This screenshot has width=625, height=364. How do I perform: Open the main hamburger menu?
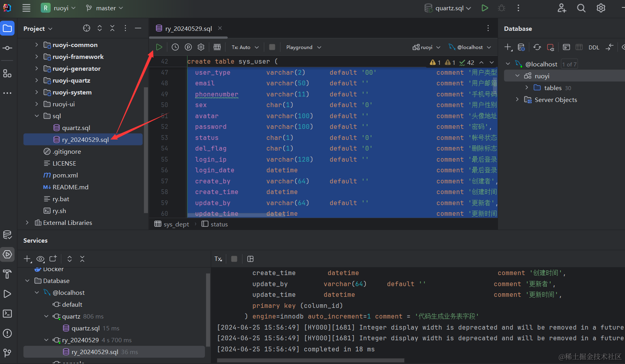click(27, 8)
